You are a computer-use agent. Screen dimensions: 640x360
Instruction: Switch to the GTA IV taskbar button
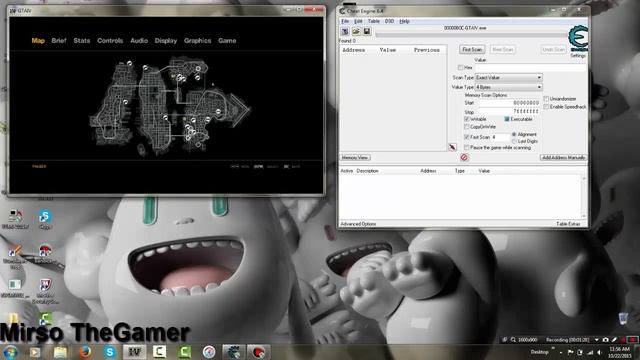(135, 352)
